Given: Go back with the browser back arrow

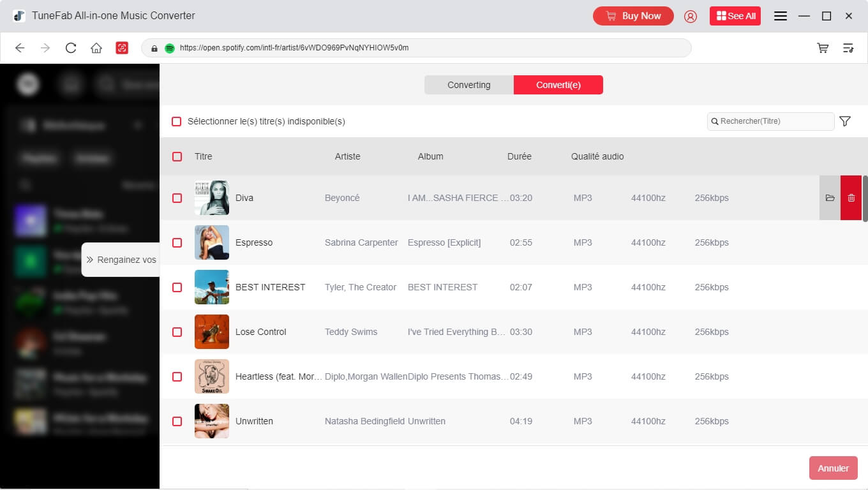Looking at the screenshot, I should point(20,48).
